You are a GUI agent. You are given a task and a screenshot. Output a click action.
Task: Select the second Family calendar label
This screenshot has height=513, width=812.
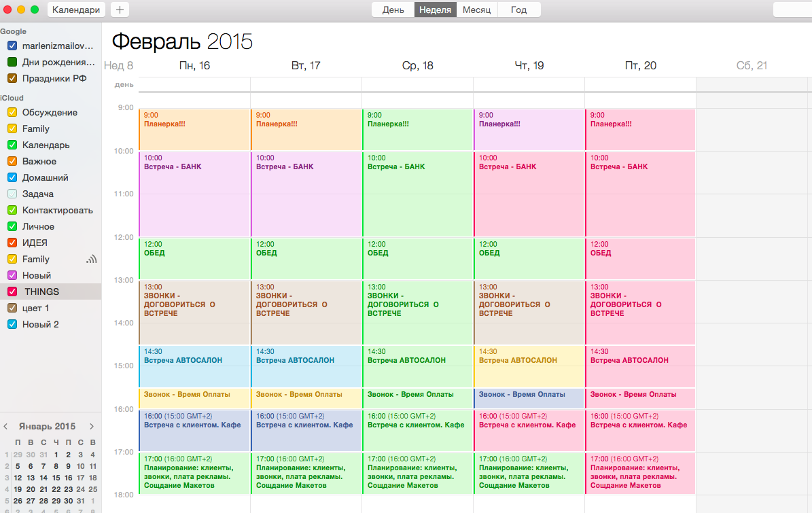(36, 259)
